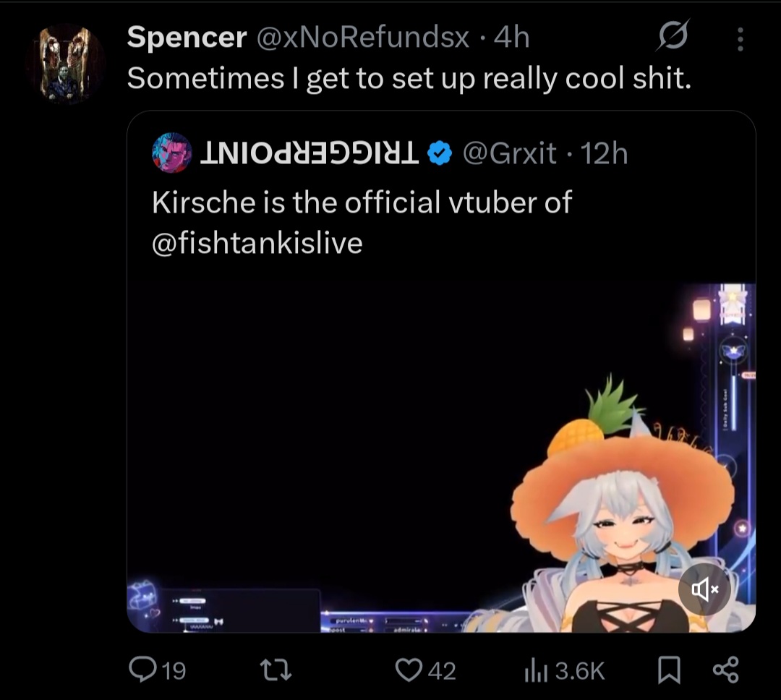Open the quoted tweet author's avatar
The image size is (781, 700).
pyautogui.click(x=172, y=153)
